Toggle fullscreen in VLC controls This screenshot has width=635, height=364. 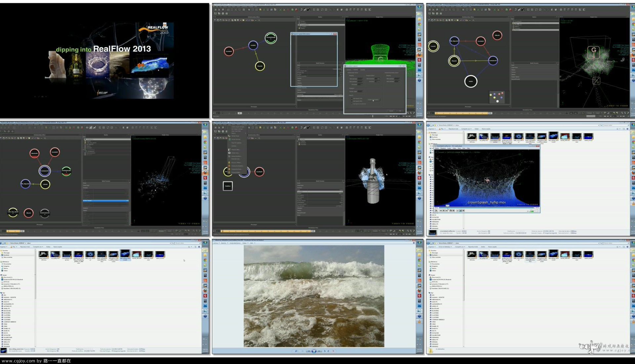coord(450,210)
